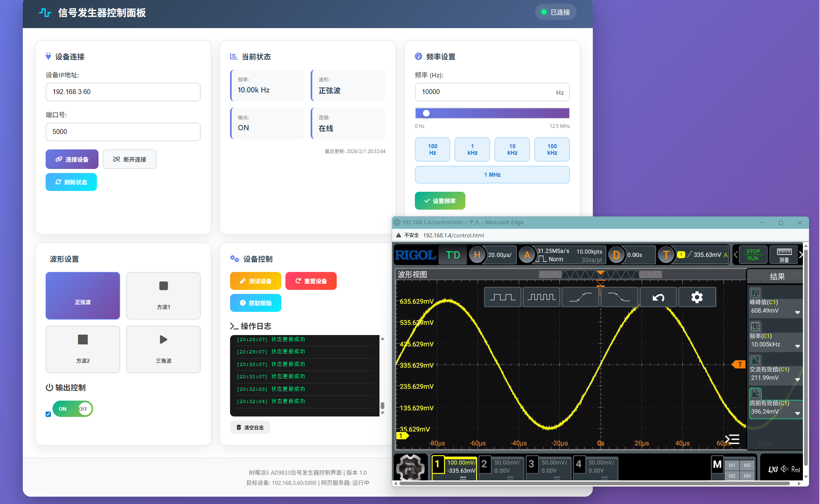Select the 方波1 waveform option
820x504 pixels.
[x=163, y=296]
